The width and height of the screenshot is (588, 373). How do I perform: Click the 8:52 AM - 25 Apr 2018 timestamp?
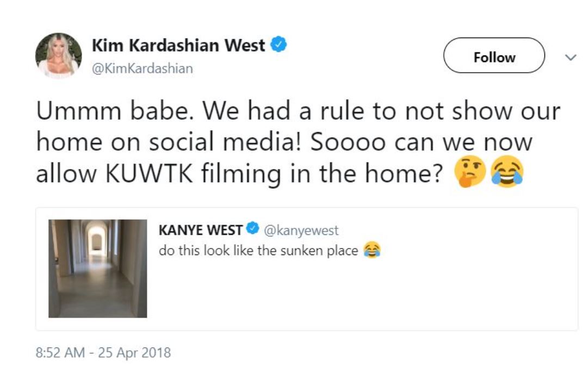pos(103,352)
